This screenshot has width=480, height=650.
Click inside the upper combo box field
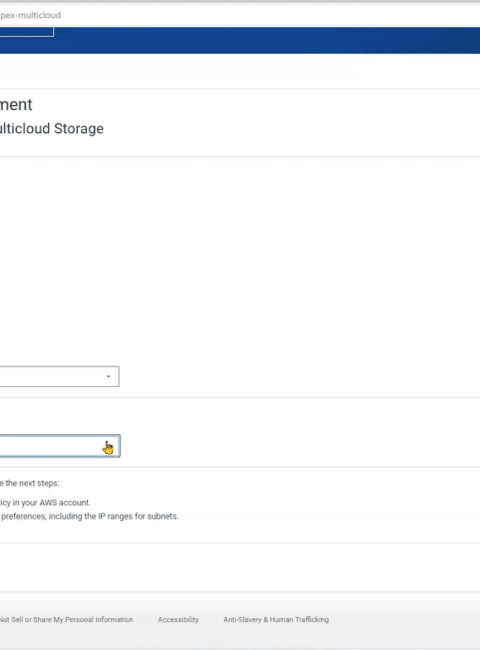pos(59,376)
